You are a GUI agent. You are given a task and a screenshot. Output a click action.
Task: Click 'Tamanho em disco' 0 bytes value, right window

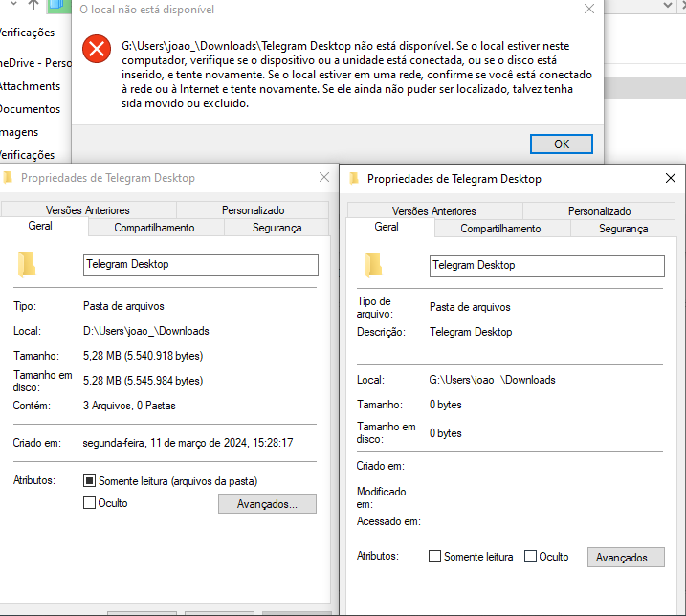pos(446,433)
